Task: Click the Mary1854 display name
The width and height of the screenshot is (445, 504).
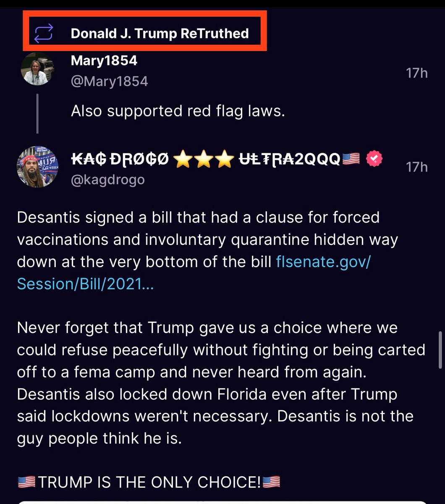Action: [104, 60]
